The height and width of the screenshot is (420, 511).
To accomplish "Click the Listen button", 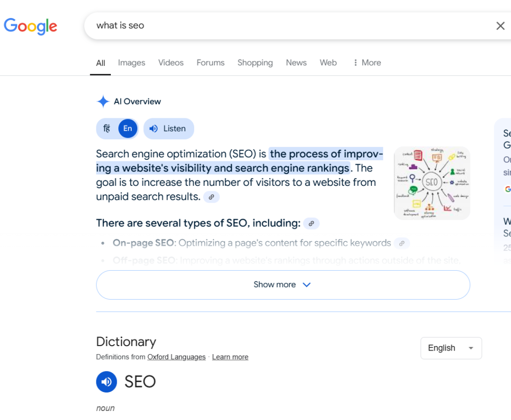I will pyautogui.click(x=169, y=128).
